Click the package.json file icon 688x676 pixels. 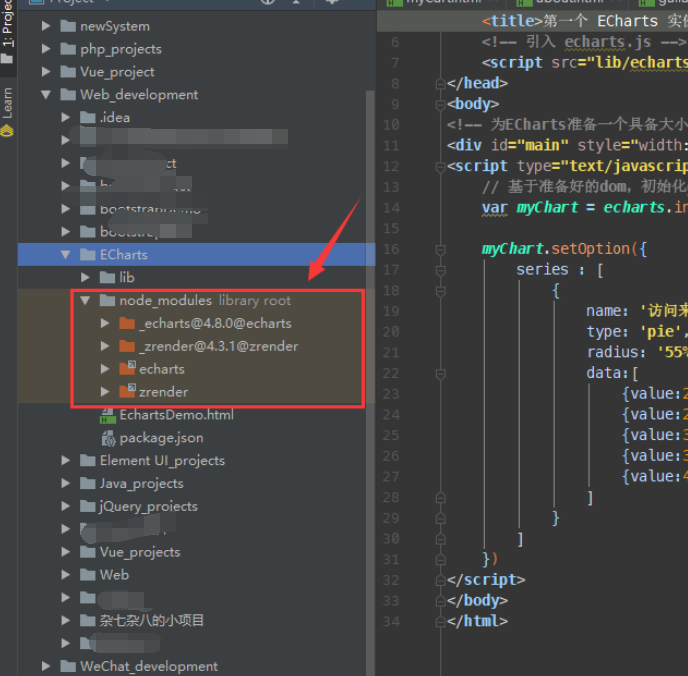coord(108,438)
